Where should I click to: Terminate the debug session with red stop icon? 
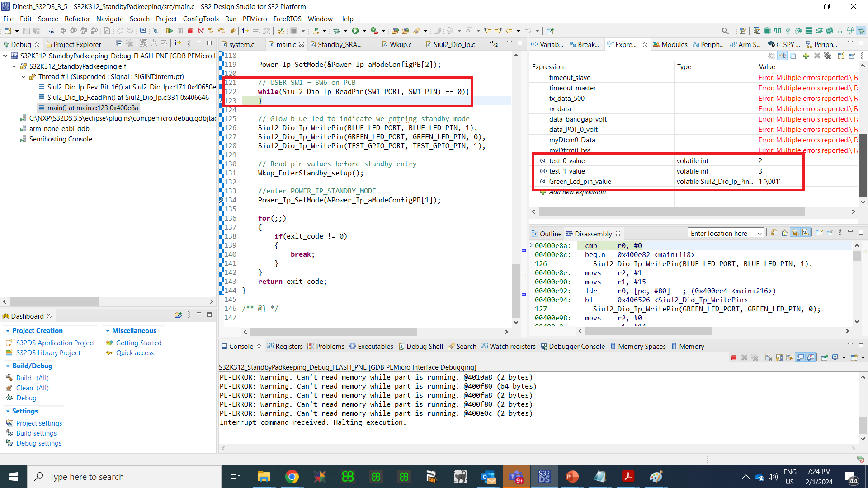click(x=190, y=31)
